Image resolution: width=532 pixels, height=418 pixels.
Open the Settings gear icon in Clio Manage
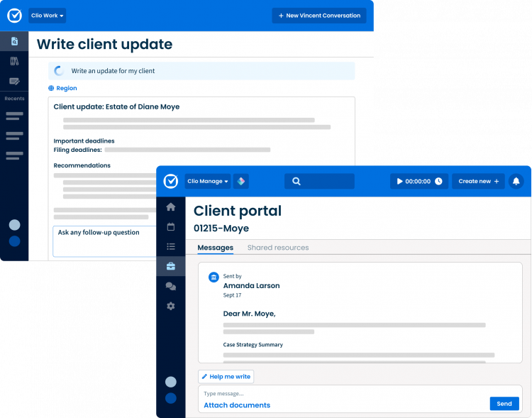(x=170, y=307)
